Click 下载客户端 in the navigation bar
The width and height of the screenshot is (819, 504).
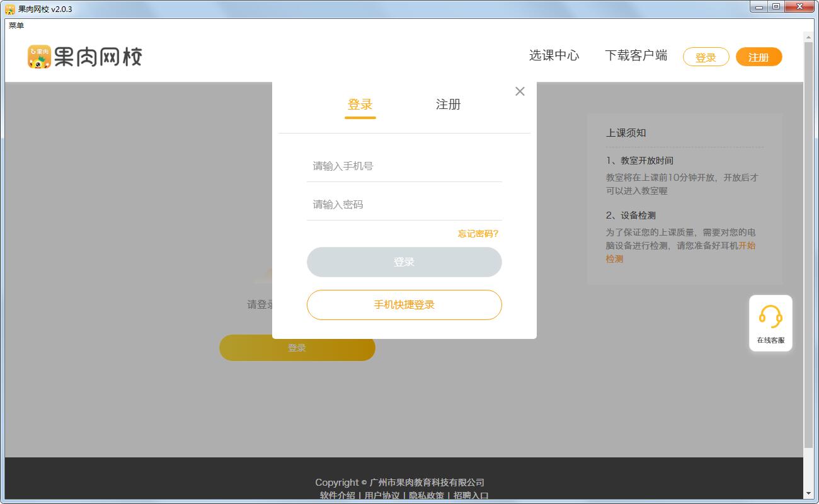click(636, 55)
